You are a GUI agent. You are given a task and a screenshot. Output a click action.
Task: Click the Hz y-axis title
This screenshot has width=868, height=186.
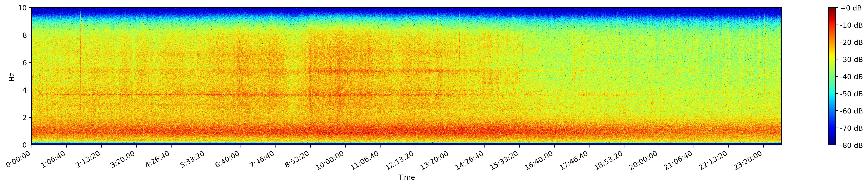(12, 77)
